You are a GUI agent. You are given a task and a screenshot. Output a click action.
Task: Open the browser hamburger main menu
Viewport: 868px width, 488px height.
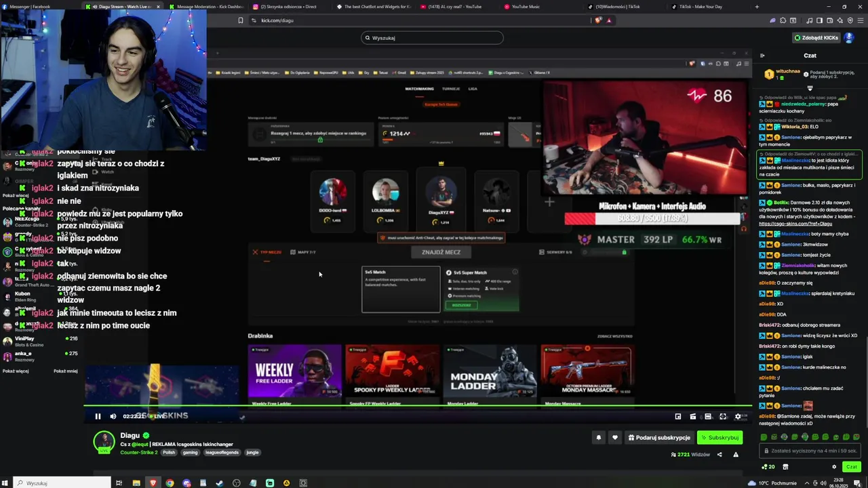pos(860,20)
